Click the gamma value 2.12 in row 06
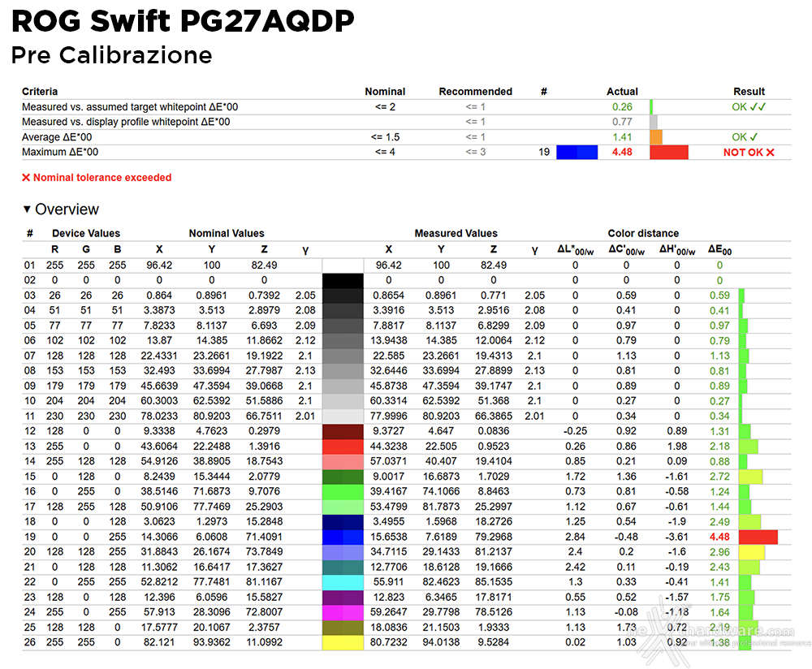 tap(305, 341)
